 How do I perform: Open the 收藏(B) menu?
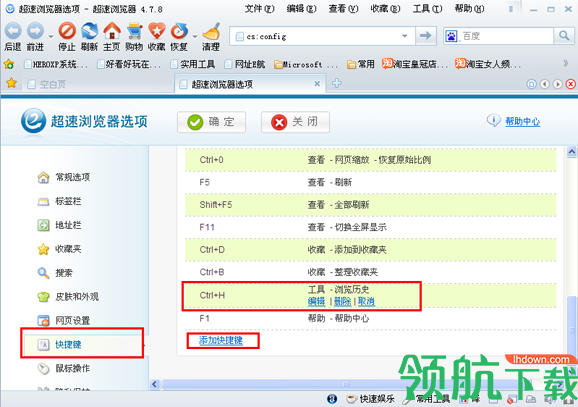click(x=385, y=9)
